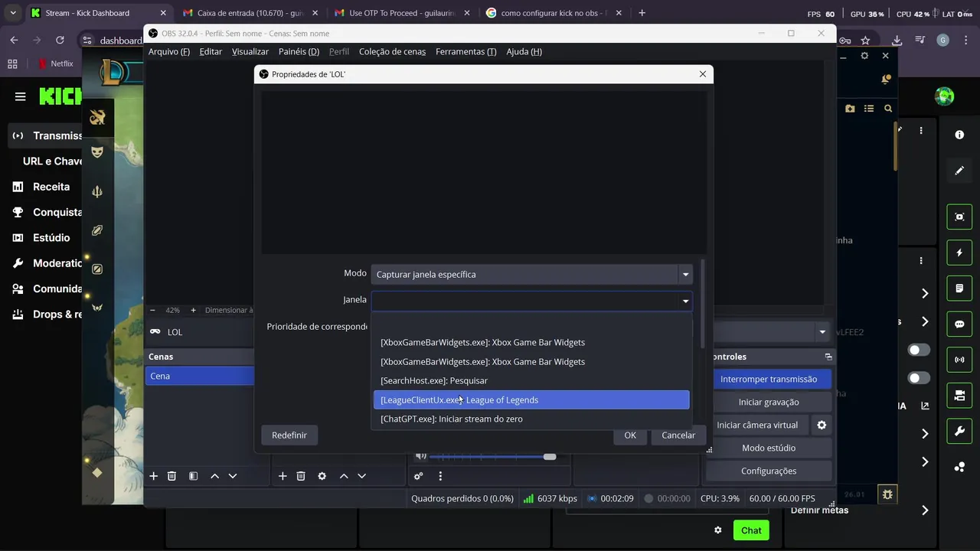Open Coleção de cenas menu

(x=392, y=51)
